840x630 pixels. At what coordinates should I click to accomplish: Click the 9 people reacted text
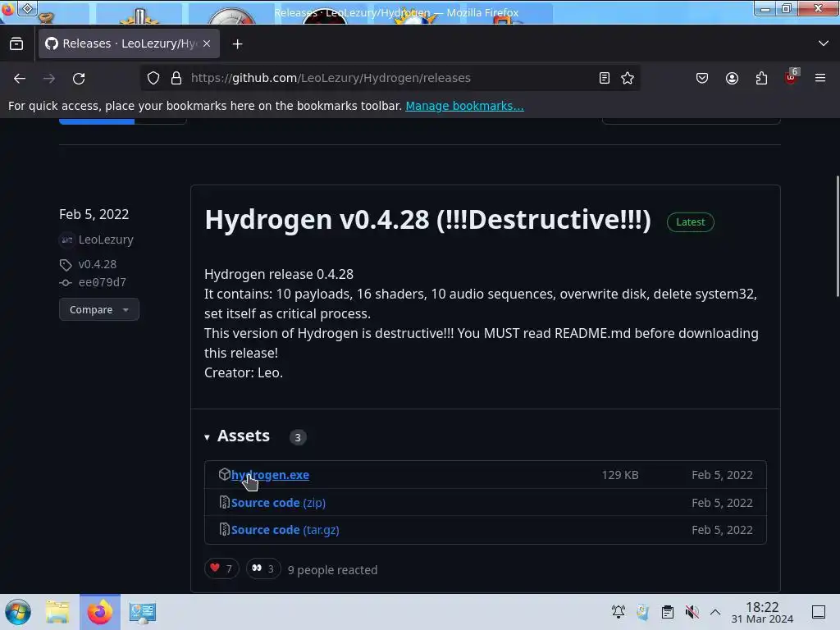(x=332, y=570)
